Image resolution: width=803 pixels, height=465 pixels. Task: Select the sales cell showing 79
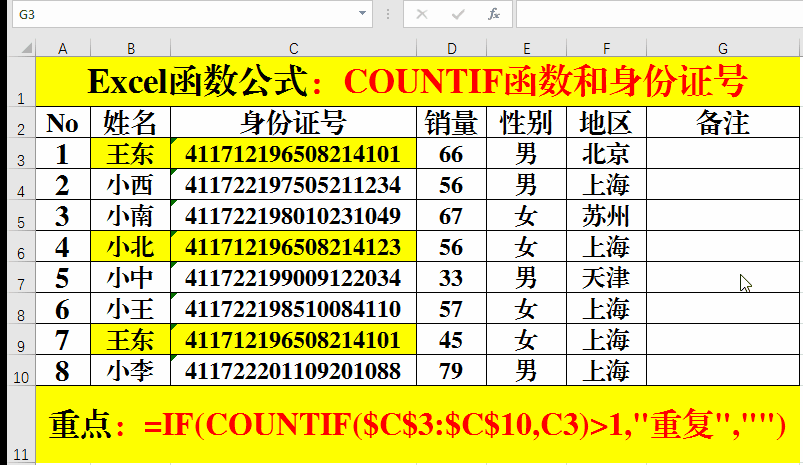click(451, 372)
